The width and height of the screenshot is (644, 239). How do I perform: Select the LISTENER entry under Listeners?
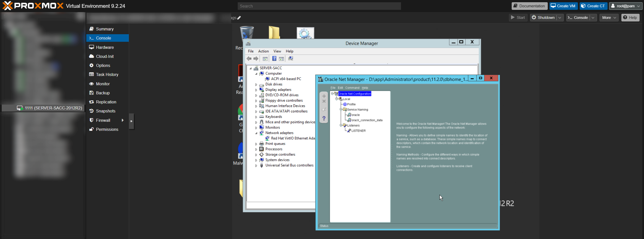(358, 131)
